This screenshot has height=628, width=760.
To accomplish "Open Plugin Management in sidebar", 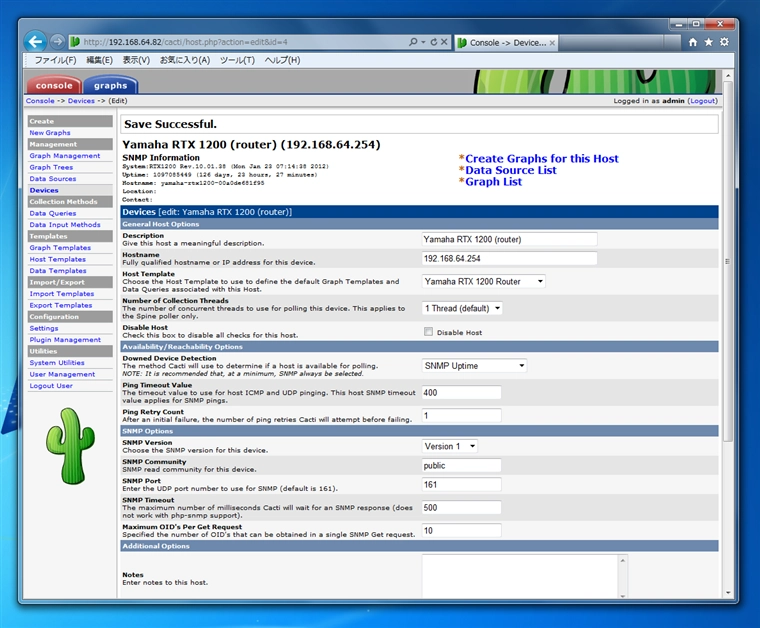I will [65, 340].
